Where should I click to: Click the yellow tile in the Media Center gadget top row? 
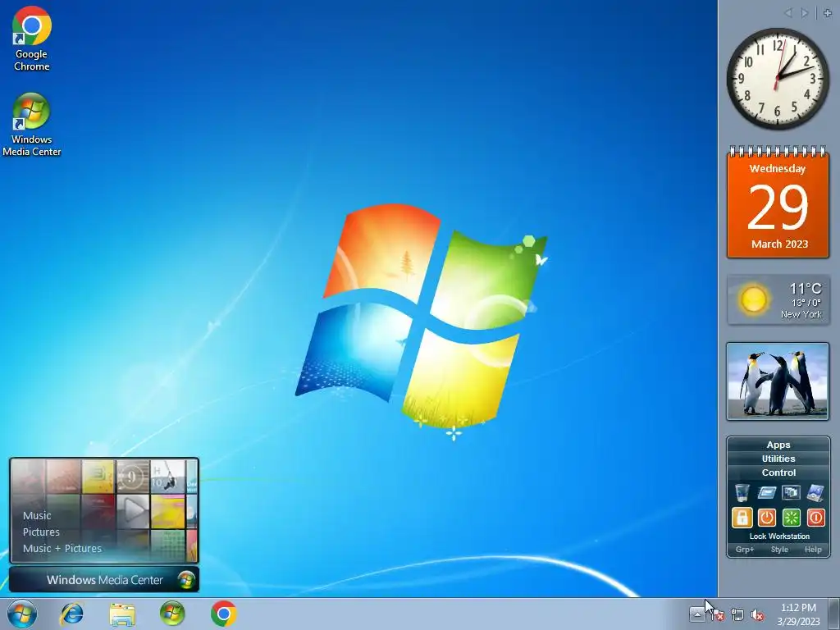click(98, 477)
